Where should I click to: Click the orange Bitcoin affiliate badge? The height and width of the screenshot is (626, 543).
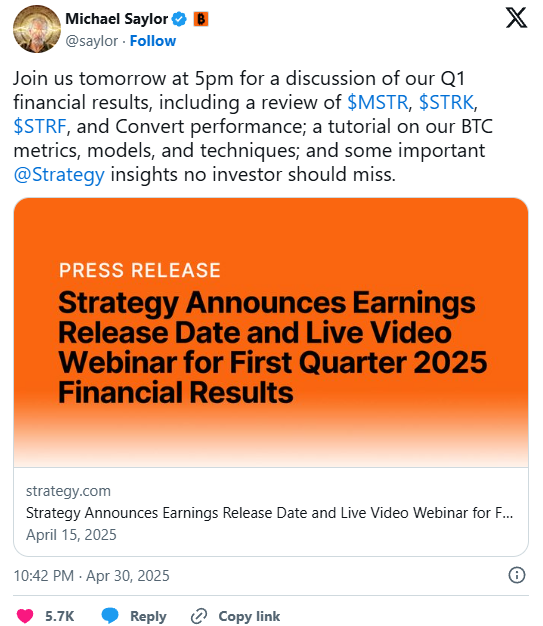click(201, 19)
